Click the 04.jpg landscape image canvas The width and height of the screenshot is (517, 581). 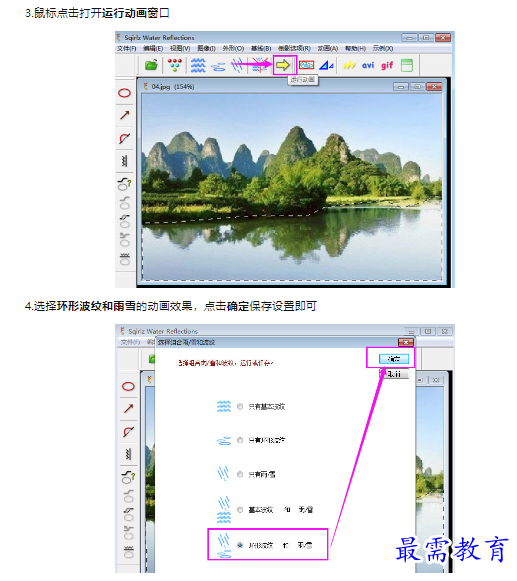[x=292, y=187]
